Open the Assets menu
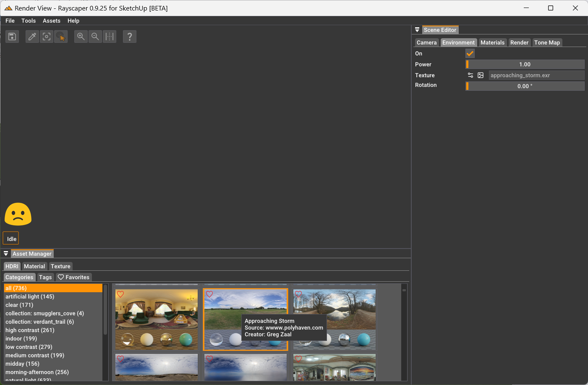 click(52, 21)
